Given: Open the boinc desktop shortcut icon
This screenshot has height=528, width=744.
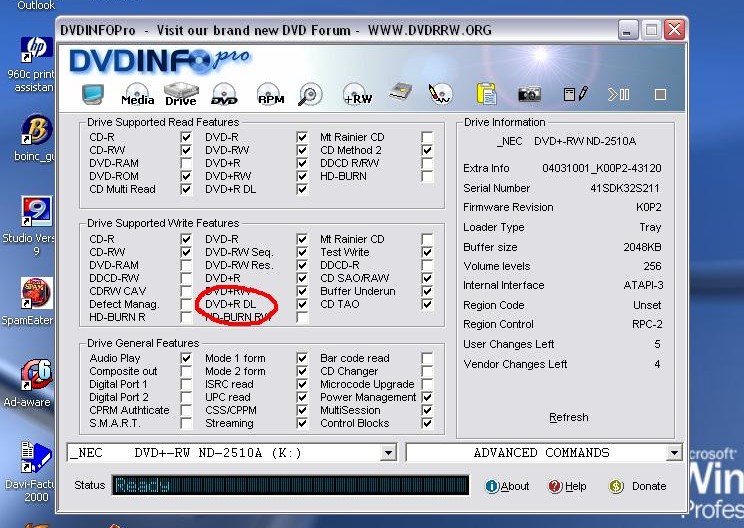Looking at the screenshot, I should click(x=36, y=129).
